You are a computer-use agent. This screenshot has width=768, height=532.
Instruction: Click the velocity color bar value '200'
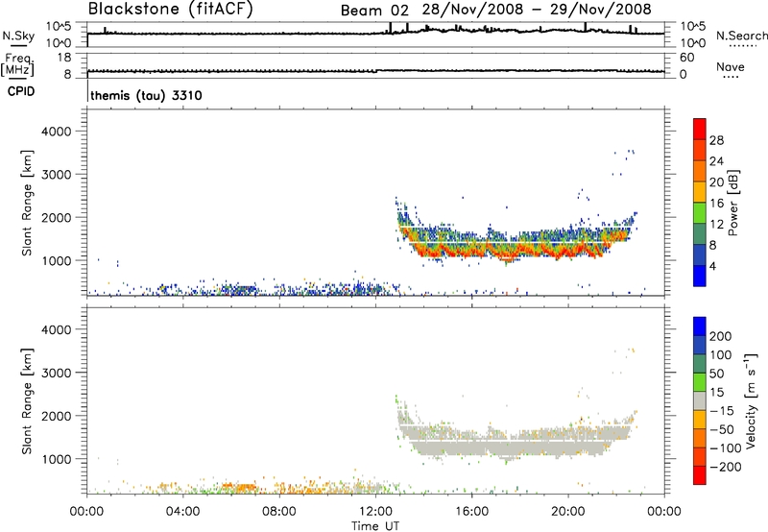[x=721, y=336]
